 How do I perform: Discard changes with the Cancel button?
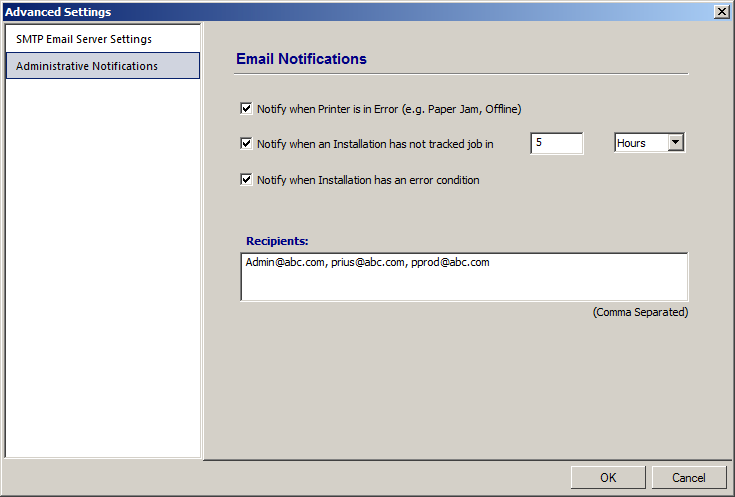pyautogui.click(x=689, y=477)
